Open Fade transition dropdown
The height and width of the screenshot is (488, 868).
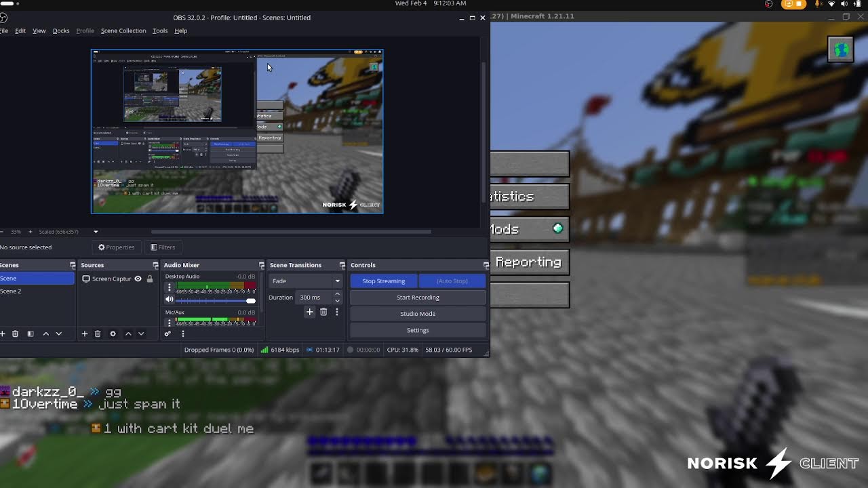click(306, 281)
